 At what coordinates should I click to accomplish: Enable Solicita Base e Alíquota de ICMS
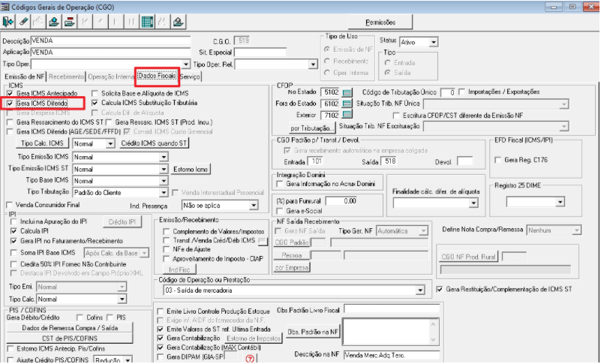(95, 94)
